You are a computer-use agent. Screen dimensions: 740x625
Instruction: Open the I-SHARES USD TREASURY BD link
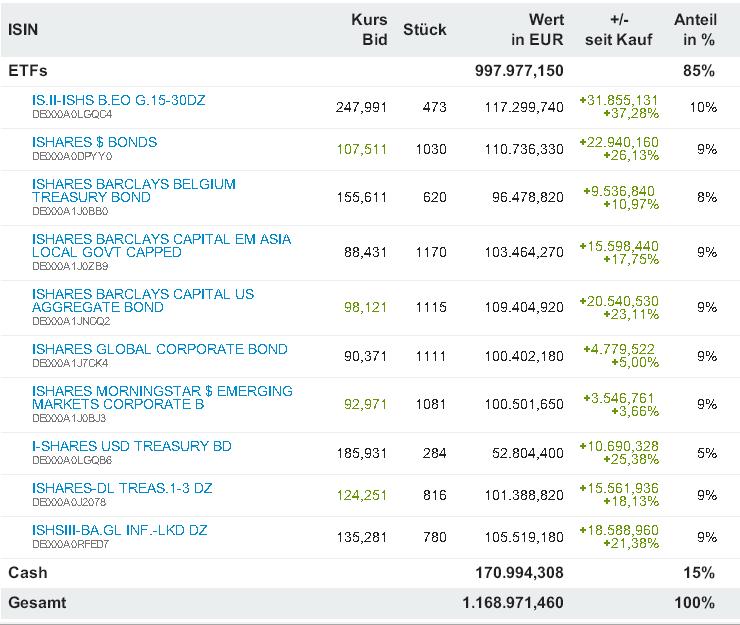pyautogui.click(x=131, y=446)
